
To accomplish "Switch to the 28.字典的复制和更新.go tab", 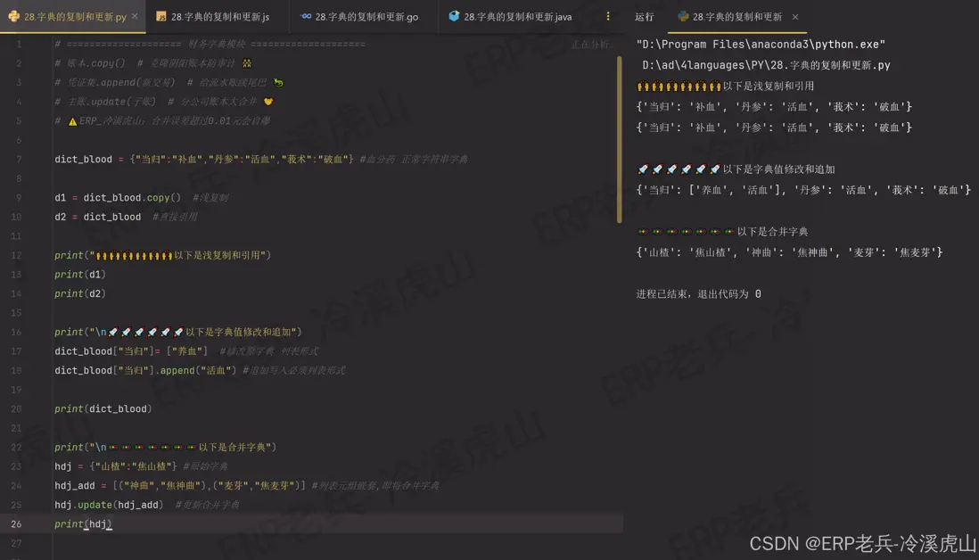I will (359, 17).
